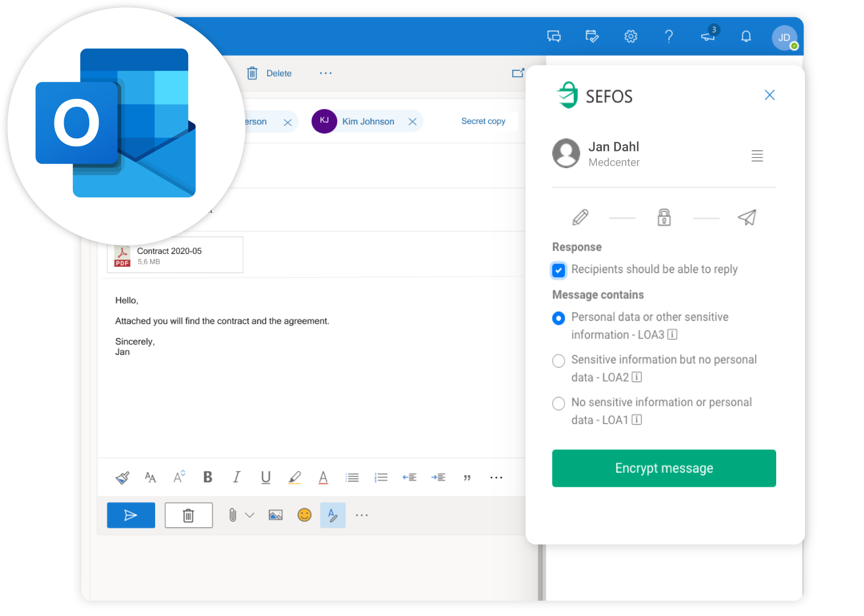Open the help question mark

coord(669,36)
